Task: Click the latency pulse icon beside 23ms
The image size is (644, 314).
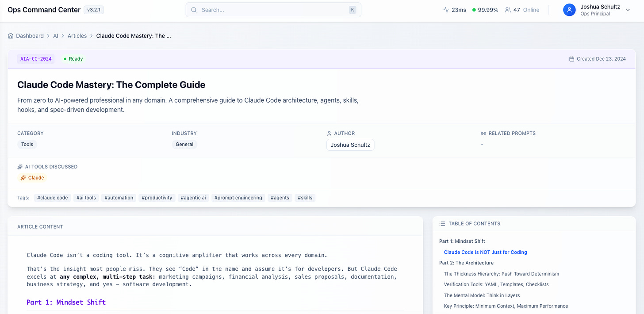Action: [446, 10]
